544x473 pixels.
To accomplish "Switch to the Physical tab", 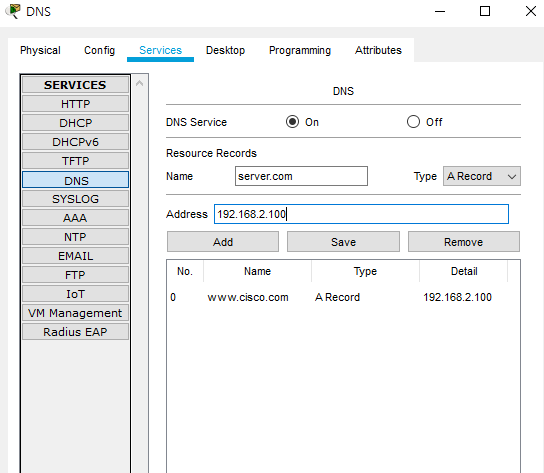I will tap(40, 50).
